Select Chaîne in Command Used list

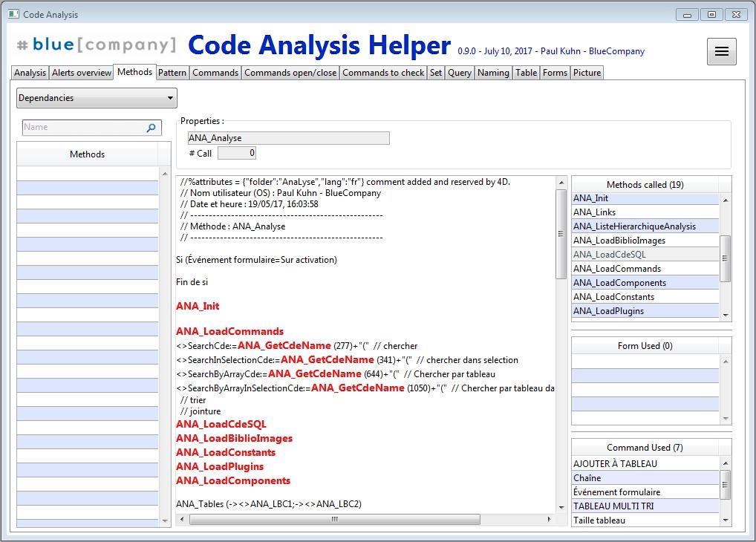pyautogui.click(x=645, y=478)
